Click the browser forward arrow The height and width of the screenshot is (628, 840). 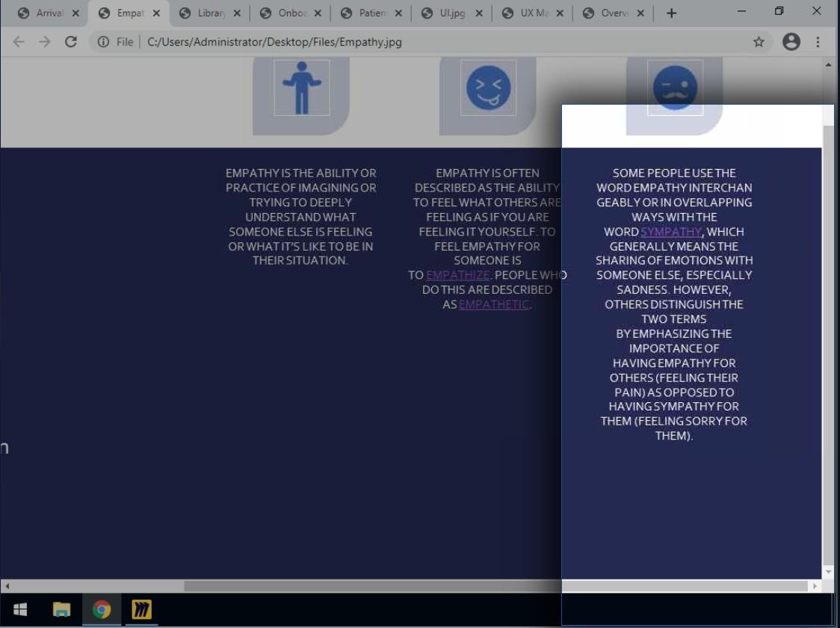(44, 42)
